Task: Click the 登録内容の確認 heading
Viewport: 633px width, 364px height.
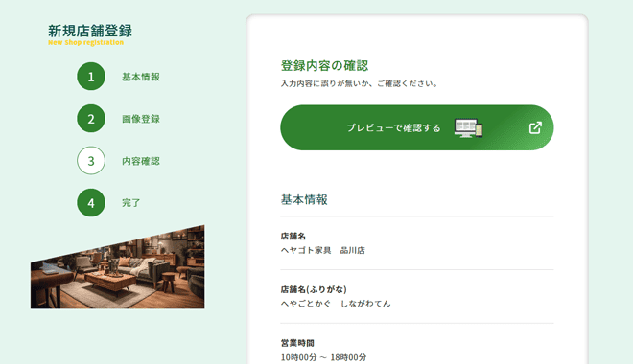Action: pos(324,66)
